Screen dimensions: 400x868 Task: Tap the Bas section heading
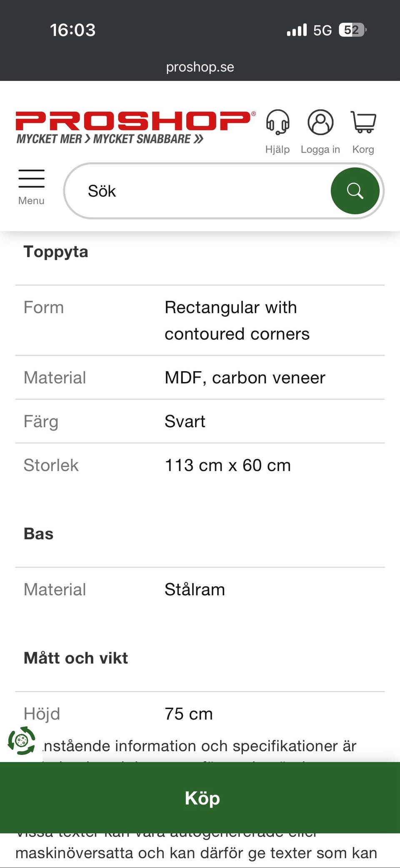(x=39, y=534)
